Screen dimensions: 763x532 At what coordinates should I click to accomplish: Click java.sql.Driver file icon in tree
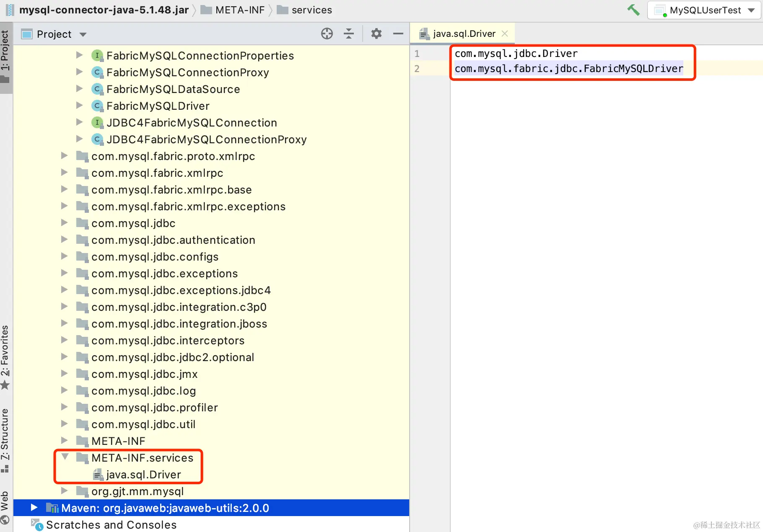[98, 475]
